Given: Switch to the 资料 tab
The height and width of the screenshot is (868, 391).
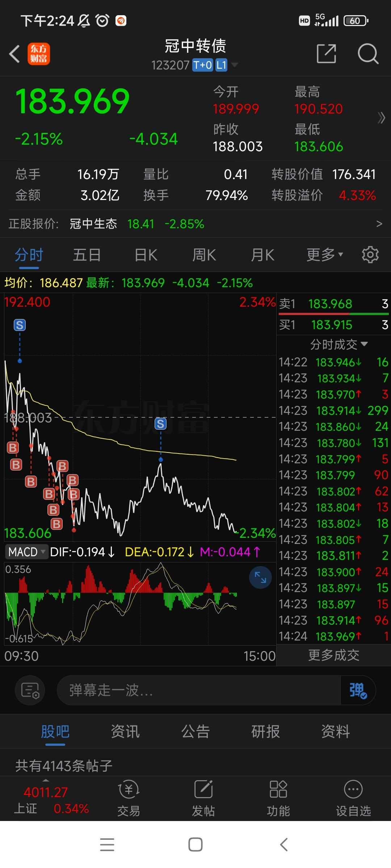Looking at the screenshot, I should pyautogui.click(x=336, y=732).
